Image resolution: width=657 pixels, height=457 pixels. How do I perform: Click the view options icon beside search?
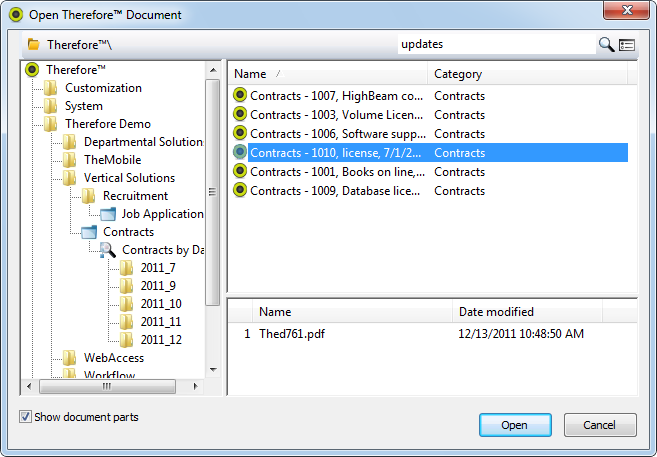tap(627, 44)
